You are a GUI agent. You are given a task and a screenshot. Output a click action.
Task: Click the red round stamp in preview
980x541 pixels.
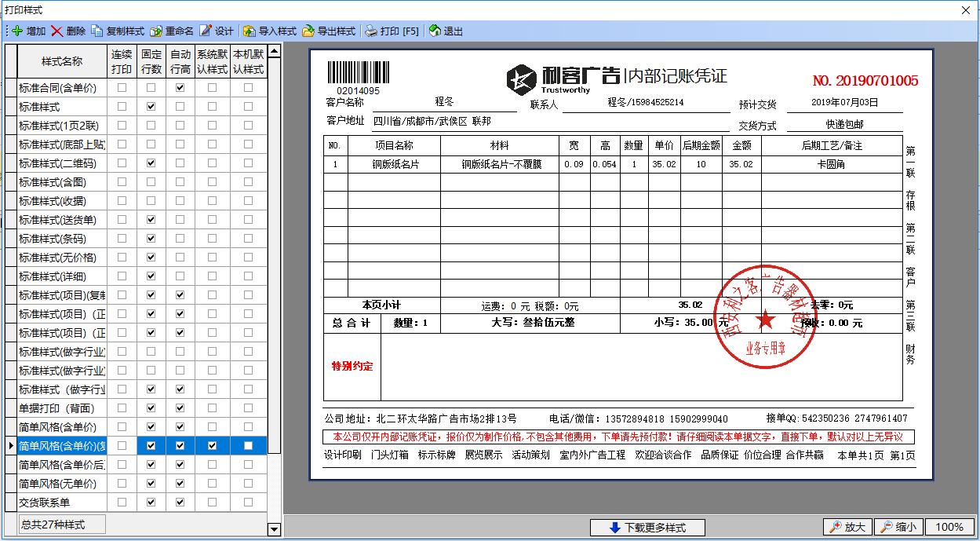point(764,318)
